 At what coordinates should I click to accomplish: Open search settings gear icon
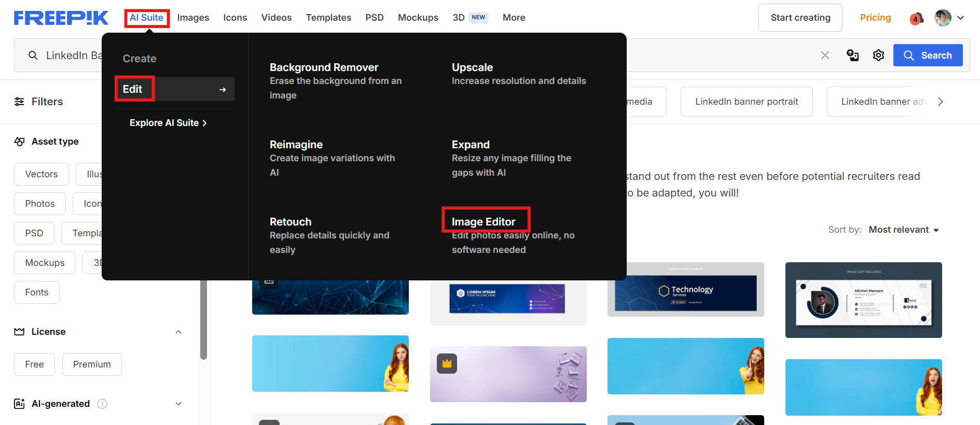[878, 55]
